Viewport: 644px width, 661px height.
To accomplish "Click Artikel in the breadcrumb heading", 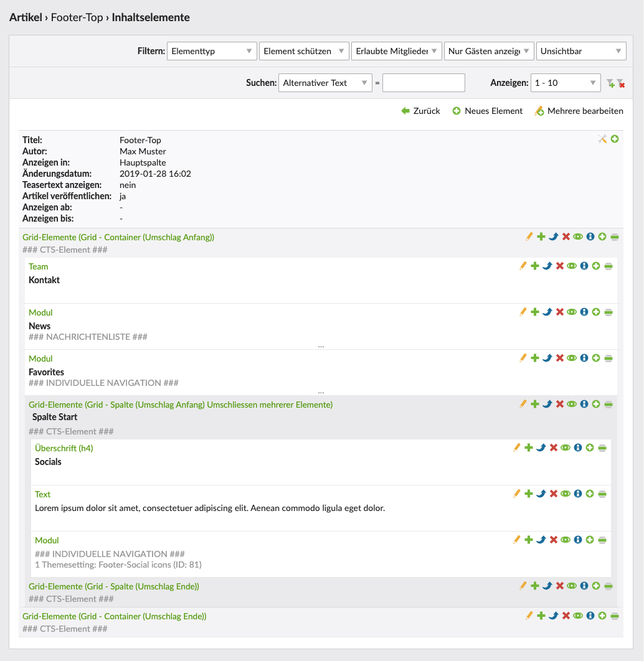I will pos(26,17).
